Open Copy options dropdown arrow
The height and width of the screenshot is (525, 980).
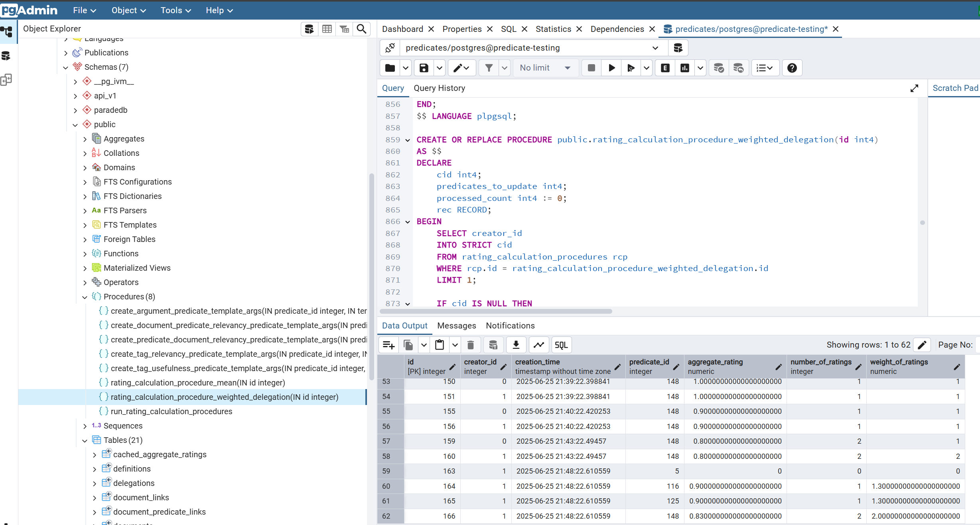click(424, 345)
